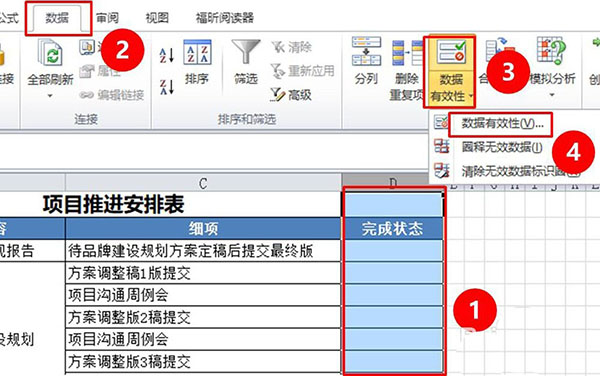Select cell 待品牌建设规划方案定稿后提交最终版
The width and height of the screenshot is (600, 376).
click(x=203, y=251)
